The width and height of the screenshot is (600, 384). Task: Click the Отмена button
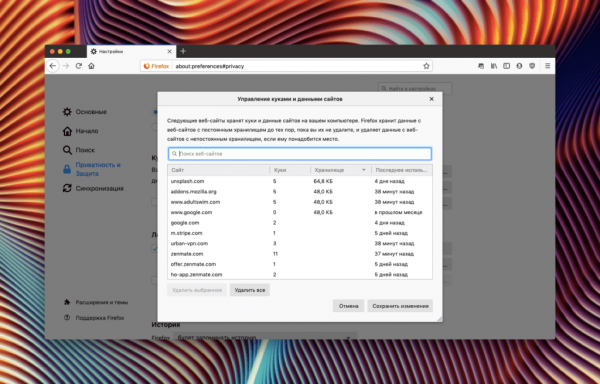[348, 306]
